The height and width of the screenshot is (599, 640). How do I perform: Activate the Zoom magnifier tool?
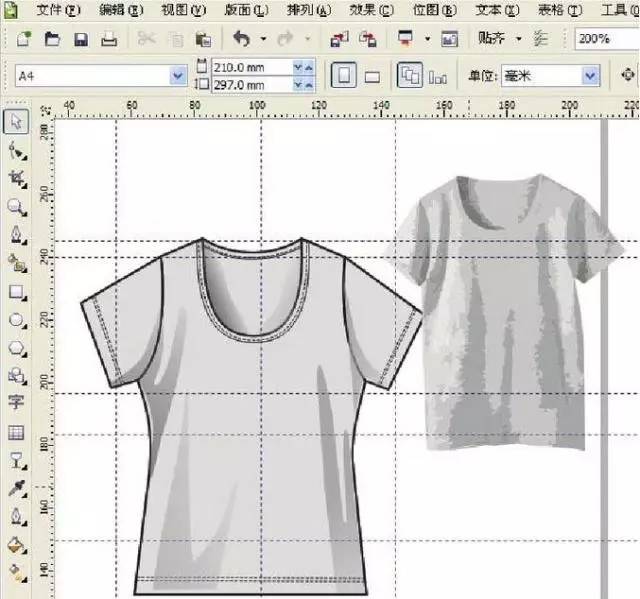pos(16,207)
